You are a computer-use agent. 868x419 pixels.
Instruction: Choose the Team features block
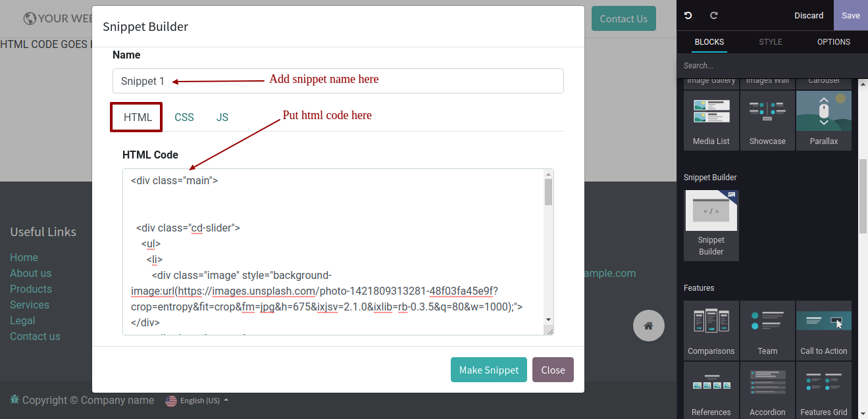pyautogui.click(x=767, y=330)
